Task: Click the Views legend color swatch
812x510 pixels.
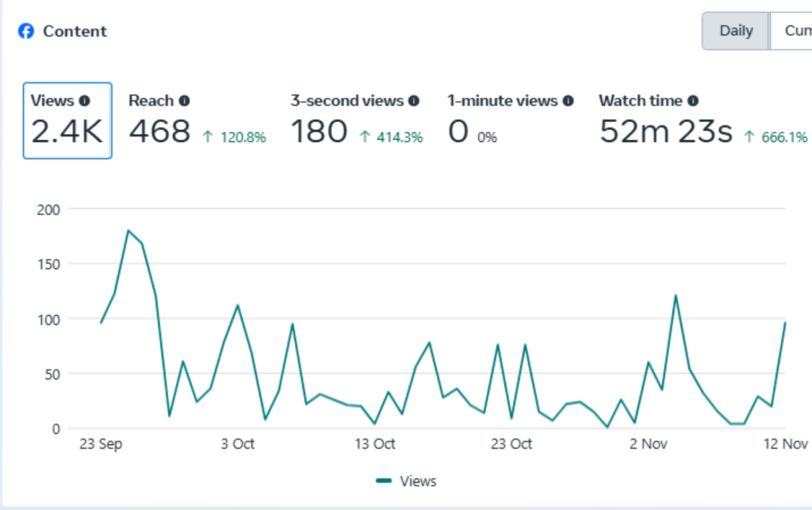Action: (384, 481)
